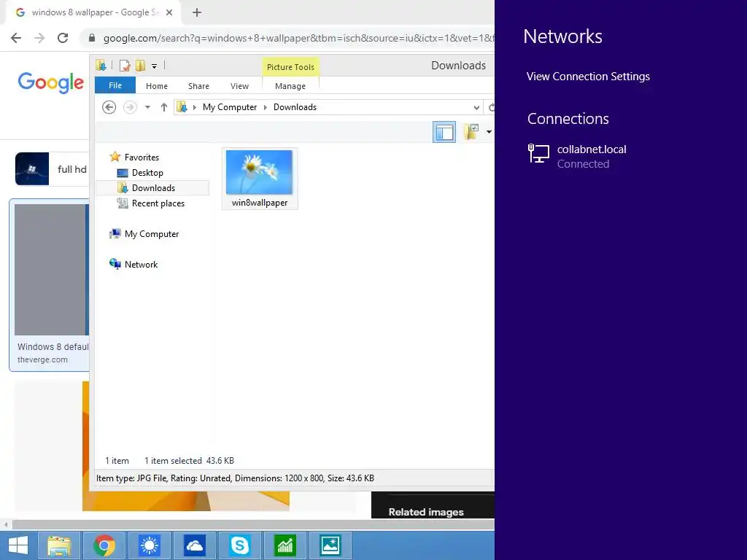Click the Explorer title bar folder icon

tap(101, 65)
